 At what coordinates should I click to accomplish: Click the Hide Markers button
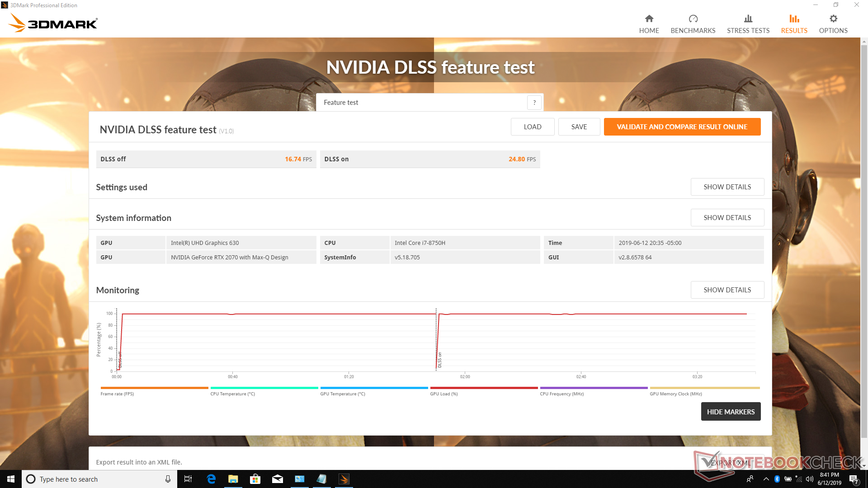pyautogui.click(x=730, y=412)
